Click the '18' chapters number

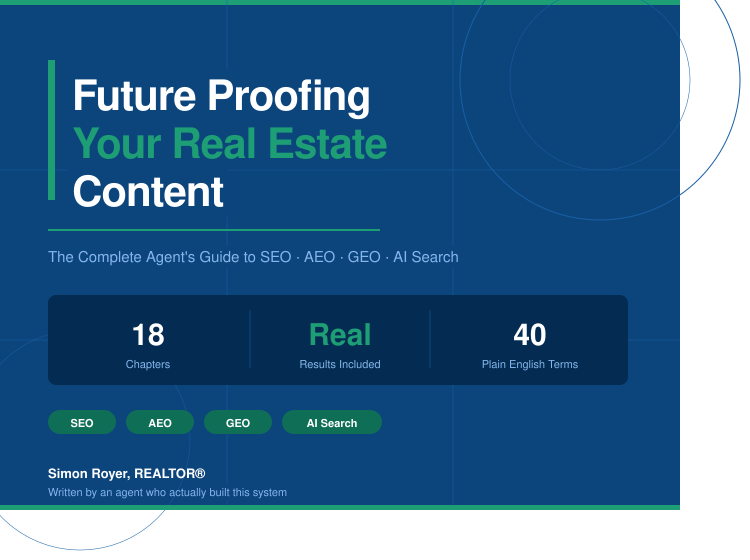click(x=148, y=334)
